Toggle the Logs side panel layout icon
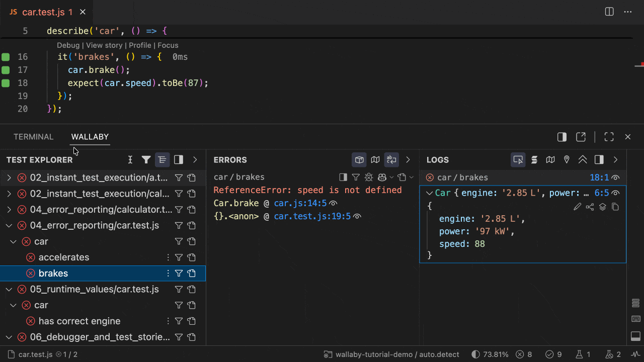 point(599,160)
